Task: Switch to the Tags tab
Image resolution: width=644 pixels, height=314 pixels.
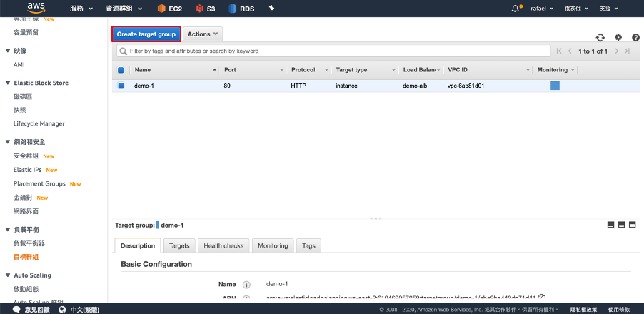Action: [308, 245]
